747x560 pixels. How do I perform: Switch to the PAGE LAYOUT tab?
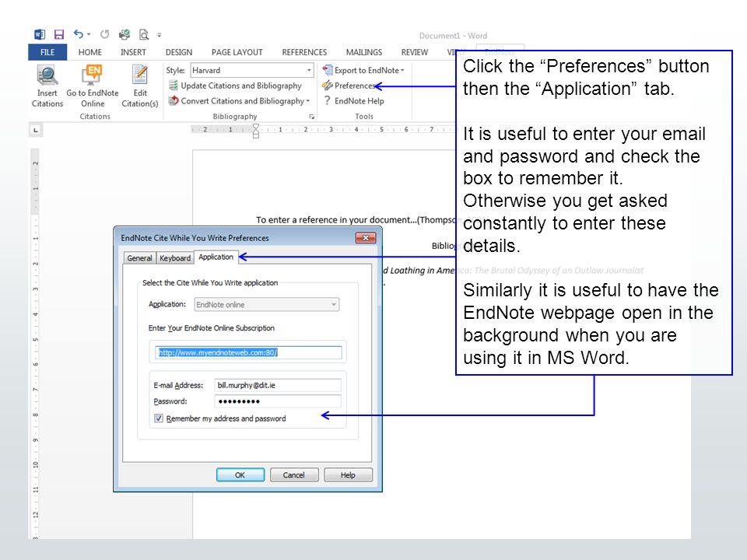[x=237, y=52]
